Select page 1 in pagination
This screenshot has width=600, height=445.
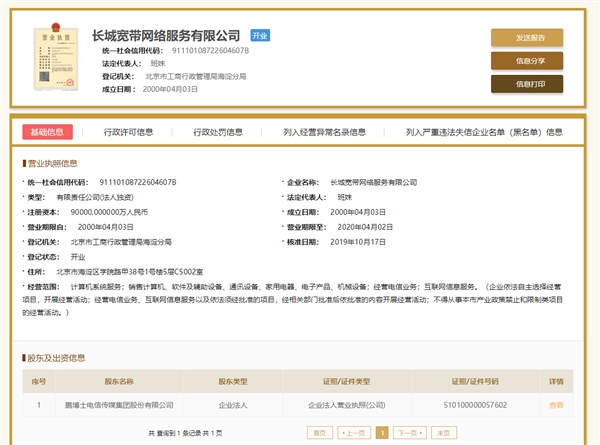click(x=382, y=433)
